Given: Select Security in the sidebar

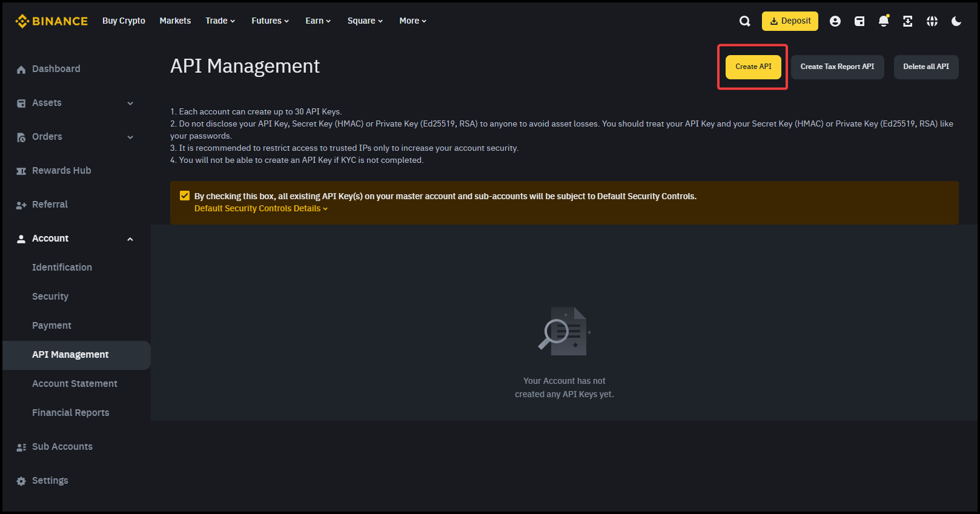Looking at the screenshot, I should pyautogui.click(x=50, y=296).
